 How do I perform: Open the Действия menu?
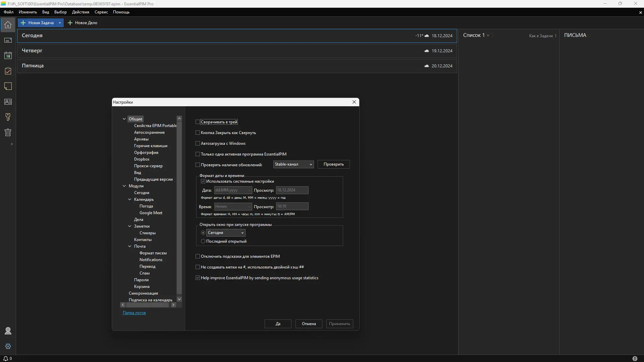80,12
